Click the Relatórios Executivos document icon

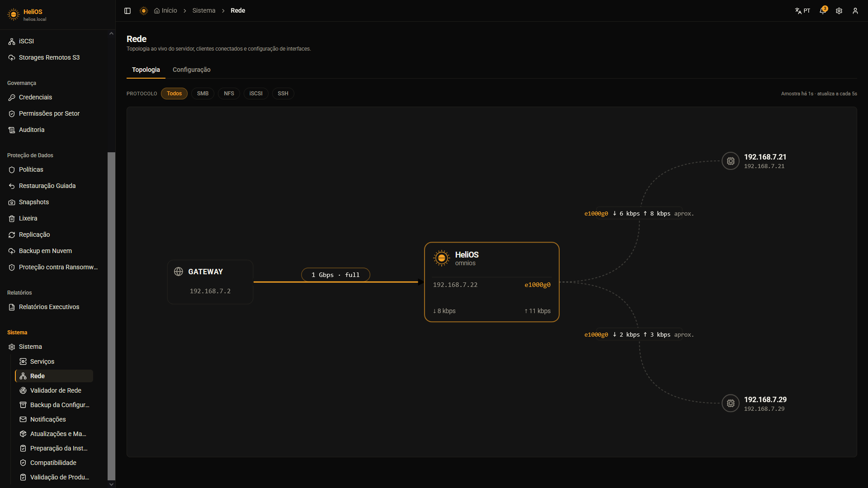[x=12, y=307]
